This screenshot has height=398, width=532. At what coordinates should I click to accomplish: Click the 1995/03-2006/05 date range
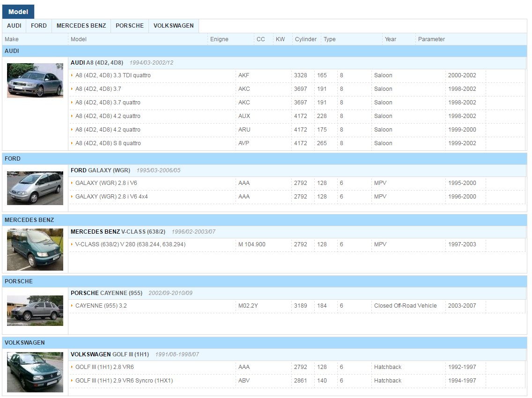pos(158,170)
